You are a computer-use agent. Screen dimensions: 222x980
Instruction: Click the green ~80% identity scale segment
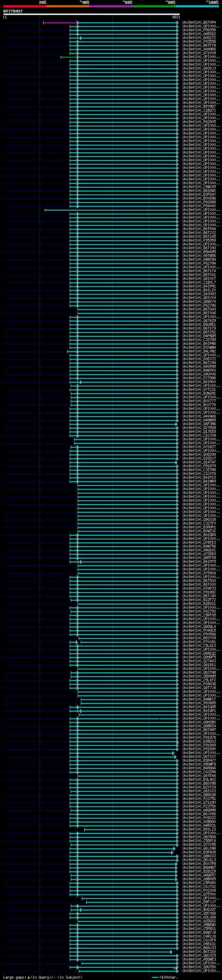[154, 6]
